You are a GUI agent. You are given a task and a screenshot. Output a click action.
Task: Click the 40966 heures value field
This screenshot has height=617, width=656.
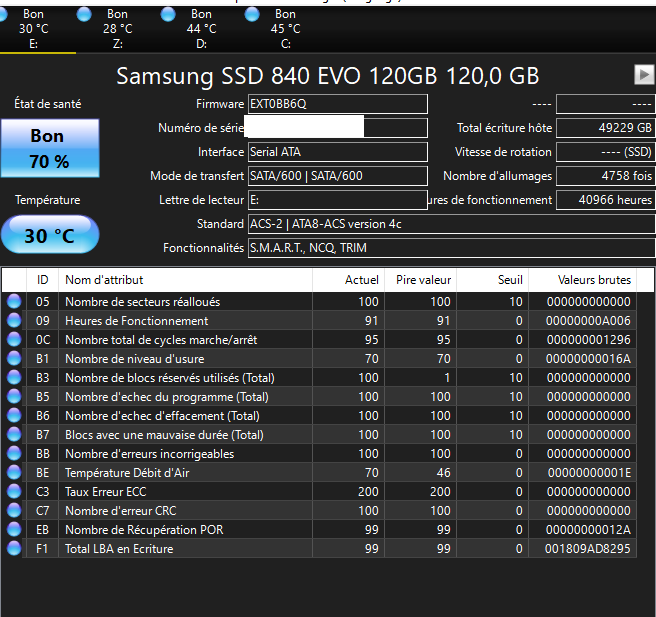605,200
